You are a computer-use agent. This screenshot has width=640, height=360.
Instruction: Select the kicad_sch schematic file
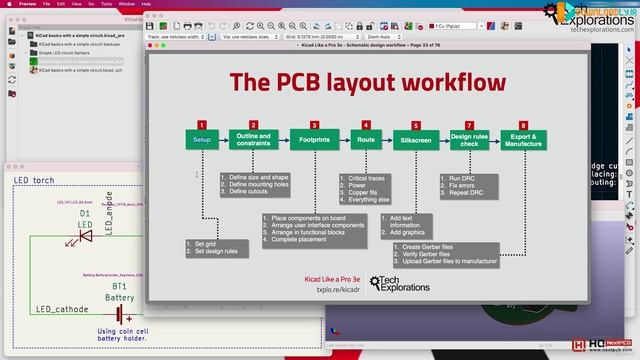[x=76, y=70]
